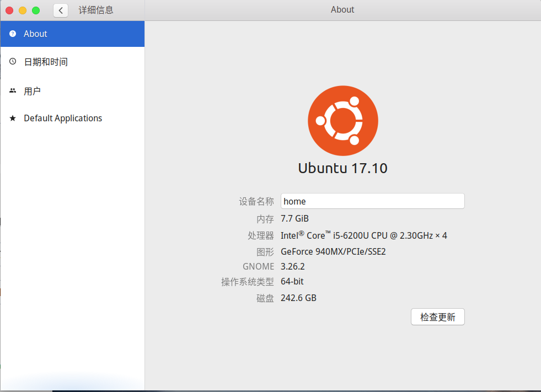Select About in the sidebar

pyautogui.click(x=72, y=34)
